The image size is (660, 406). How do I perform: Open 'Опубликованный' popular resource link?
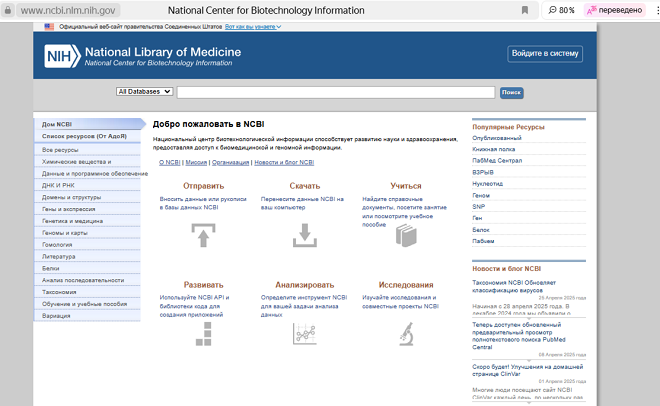tap(497, 138)
